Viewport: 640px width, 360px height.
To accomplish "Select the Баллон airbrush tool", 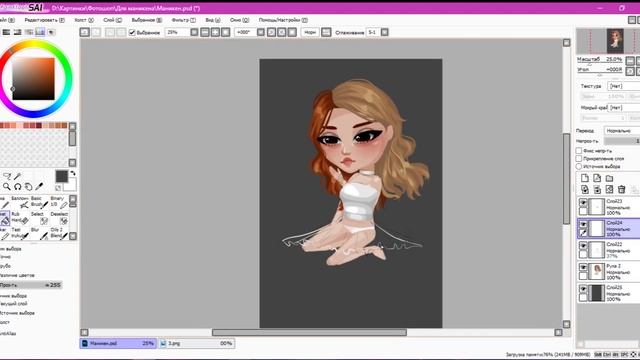I will 20,202.
